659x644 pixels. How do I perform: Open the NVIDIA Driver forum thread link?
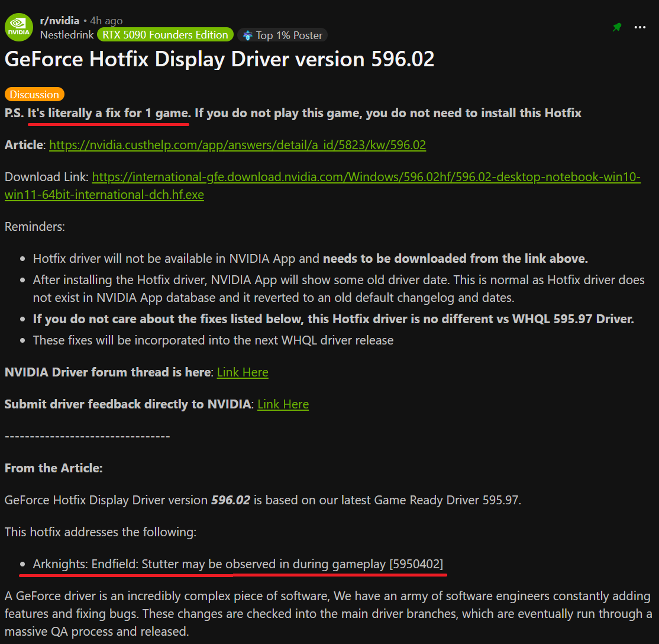(243, 372)
